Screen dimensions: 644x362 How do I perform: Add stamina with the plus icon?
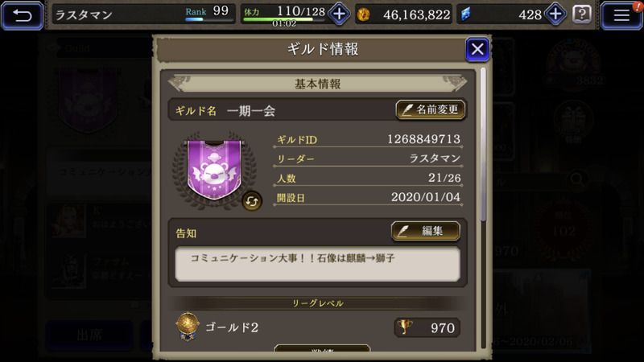click(x=339, y=14)
